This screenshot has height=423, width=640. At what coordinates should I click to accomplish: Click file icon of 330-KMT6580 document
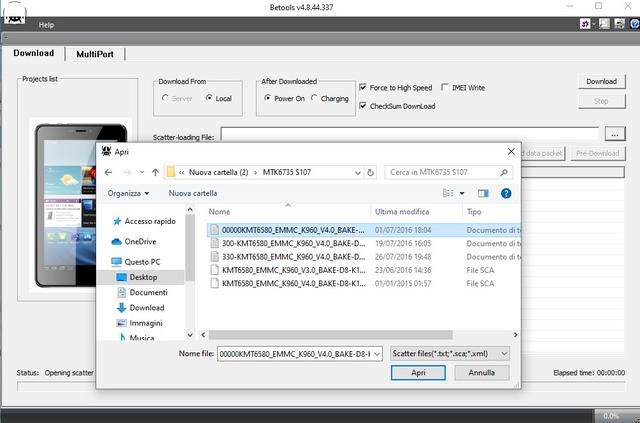coord(214,257)
